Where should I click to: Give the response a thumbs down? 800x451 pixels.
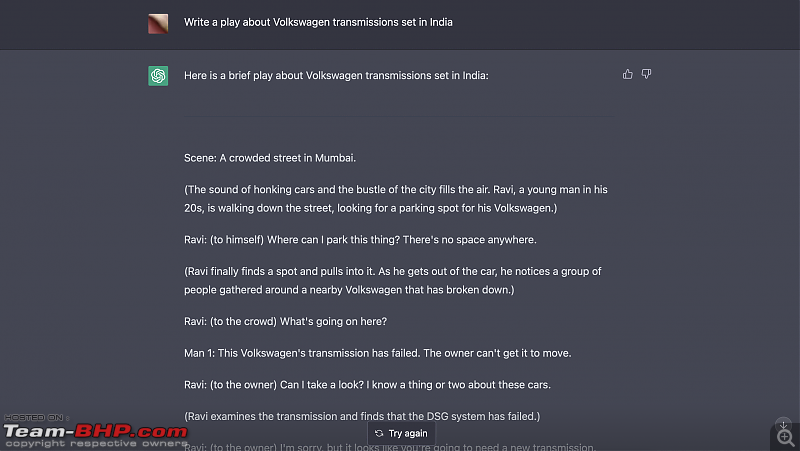tap(646, 74)
